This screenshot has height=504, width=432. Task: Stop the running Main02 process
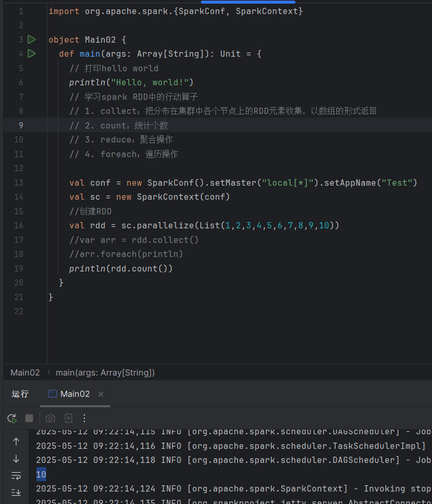tap(29, 418)
